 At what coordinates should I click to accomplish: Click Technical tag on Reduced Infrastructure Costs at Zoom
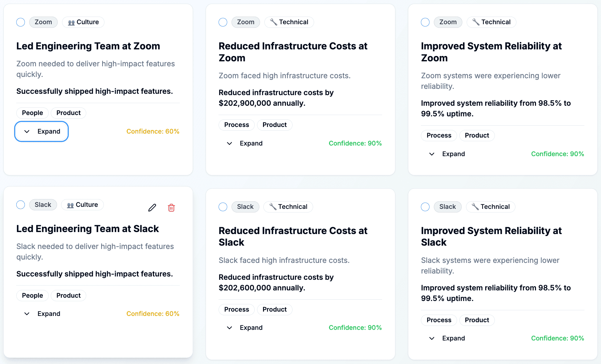click(289, 22)
